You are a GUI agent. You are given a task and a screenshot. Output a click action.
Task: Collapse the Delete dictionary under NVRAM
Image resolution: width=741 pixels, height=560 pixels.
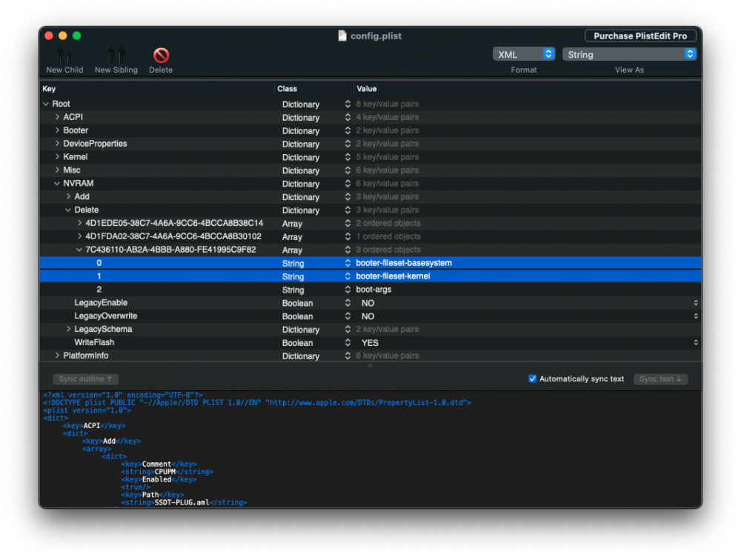[68, 210]
